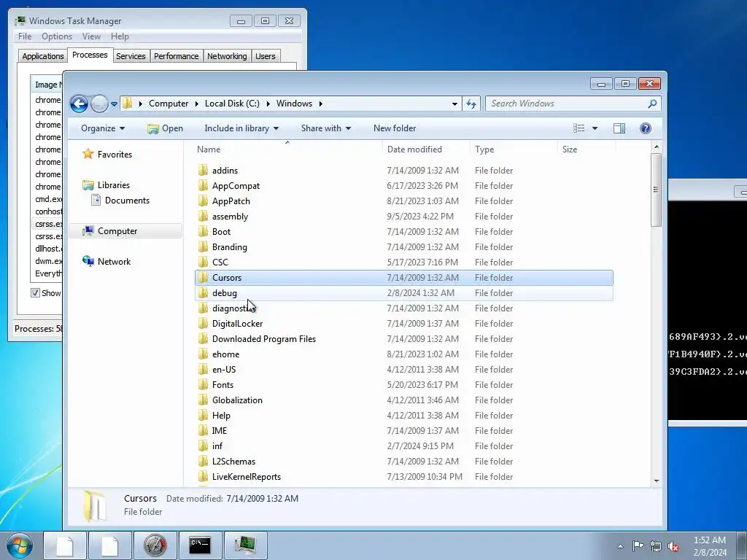747x560 pixels.
Task: Open Help menu in Task Manager
Action: (x=120, y=36)
